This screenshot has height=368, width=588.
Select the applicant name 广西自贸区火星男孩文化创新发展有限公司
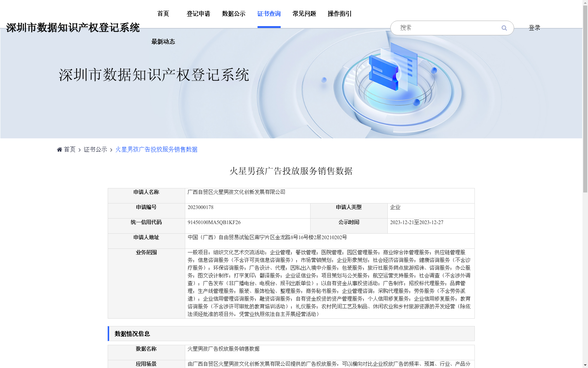pos(236,192)
